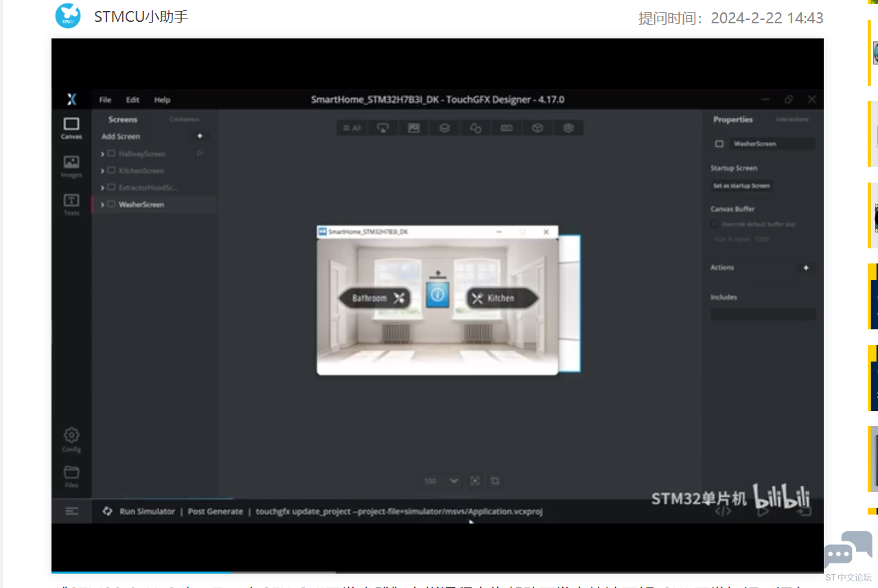Click the STM32 butterfly avatar
Screen dimensions: 878x588
pos(68,16)
